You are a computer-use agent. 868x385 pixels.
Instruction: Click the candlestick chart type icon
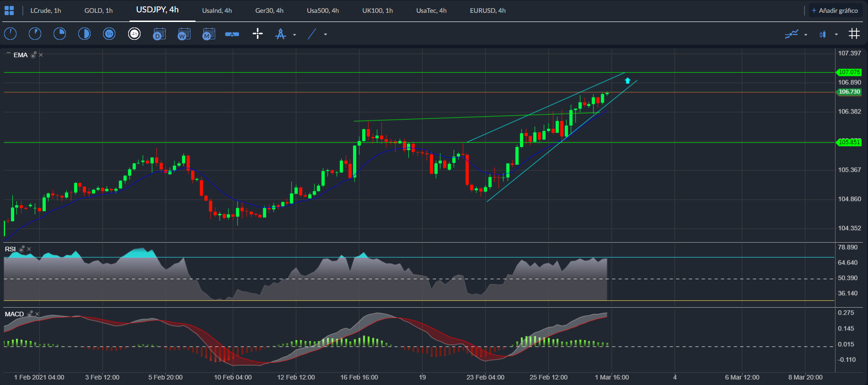[x=823, y=34]
